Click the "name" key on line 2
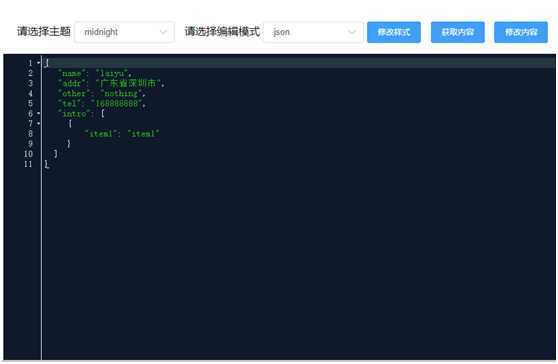 [x=72, y=73]
